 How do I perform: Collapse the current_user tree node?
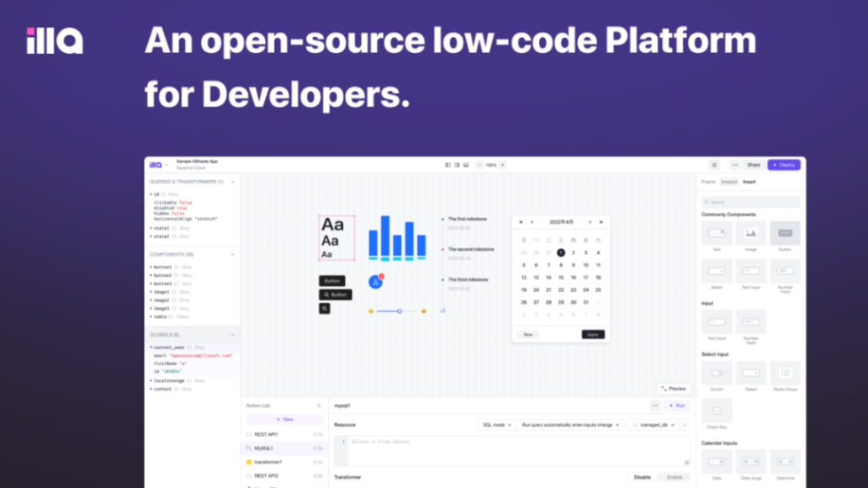151,347
